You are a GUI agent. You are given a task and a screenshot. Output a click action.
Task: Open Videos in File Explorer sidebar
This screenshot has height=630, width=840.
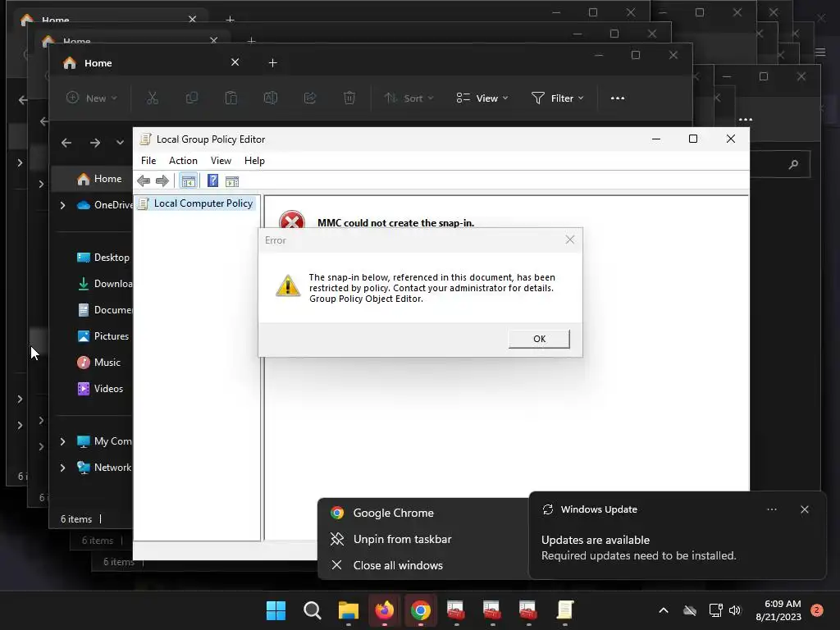click(100, 389)
